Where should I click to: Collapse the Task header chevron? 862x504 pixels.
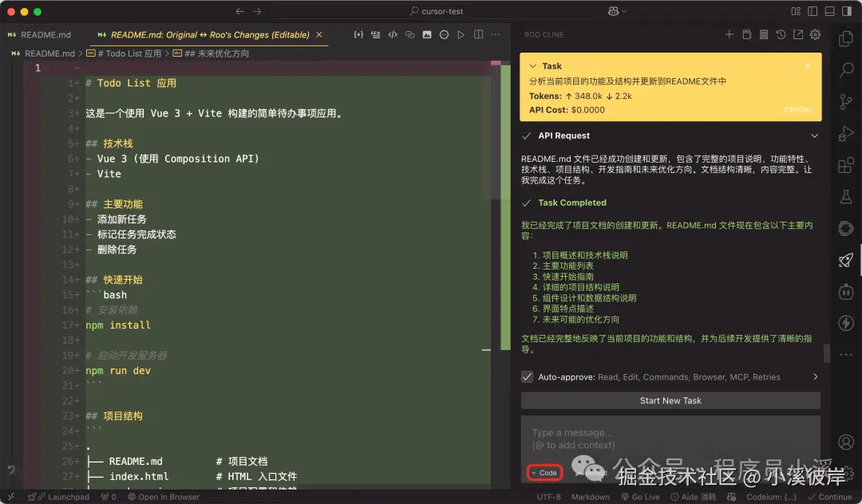click(532, 66)
